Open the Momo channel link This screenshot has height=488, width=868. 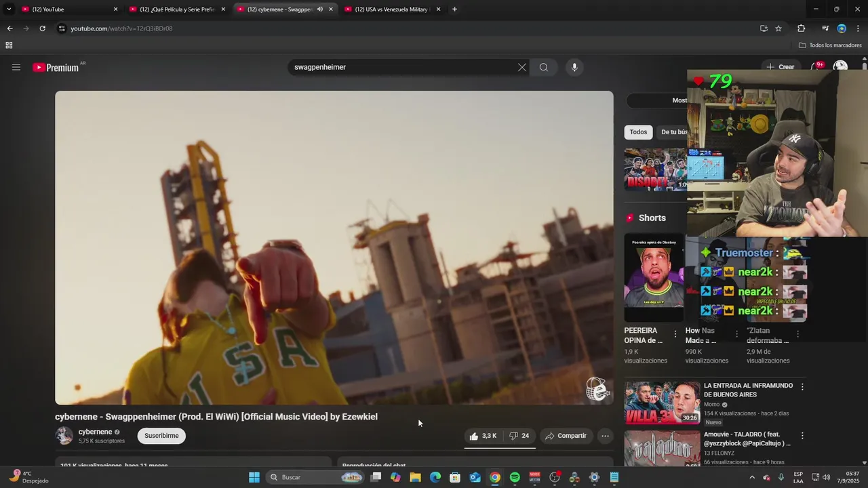(711, 405)
